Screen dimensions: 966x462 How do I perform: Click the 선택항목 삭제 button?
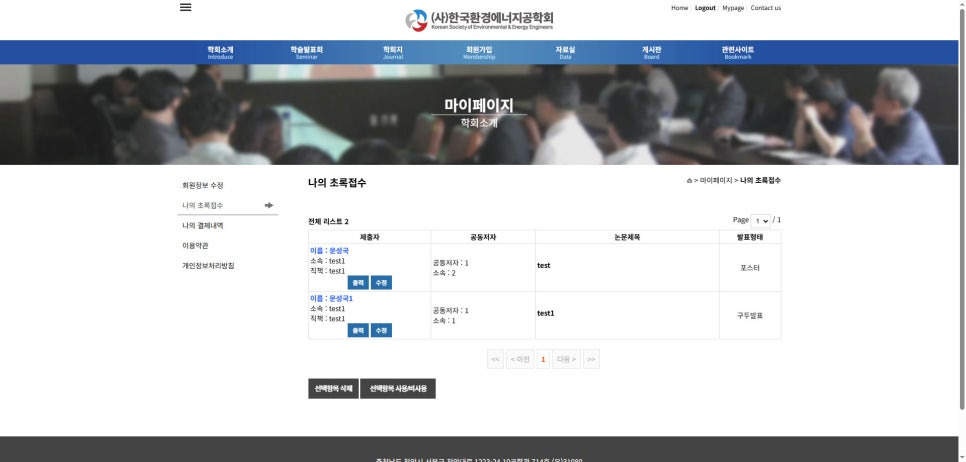pos(333,389)
